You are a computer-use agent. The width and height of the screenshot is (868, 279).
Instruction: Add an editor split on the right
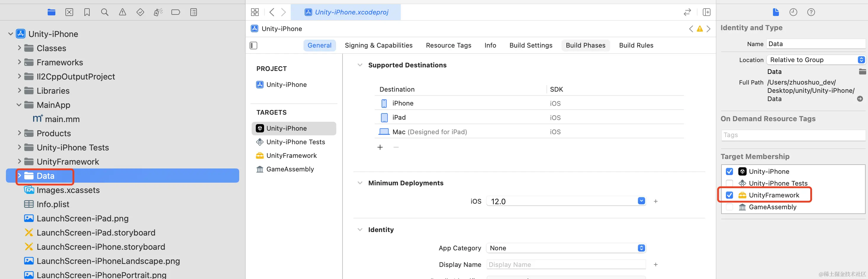[x=707, y=12]
